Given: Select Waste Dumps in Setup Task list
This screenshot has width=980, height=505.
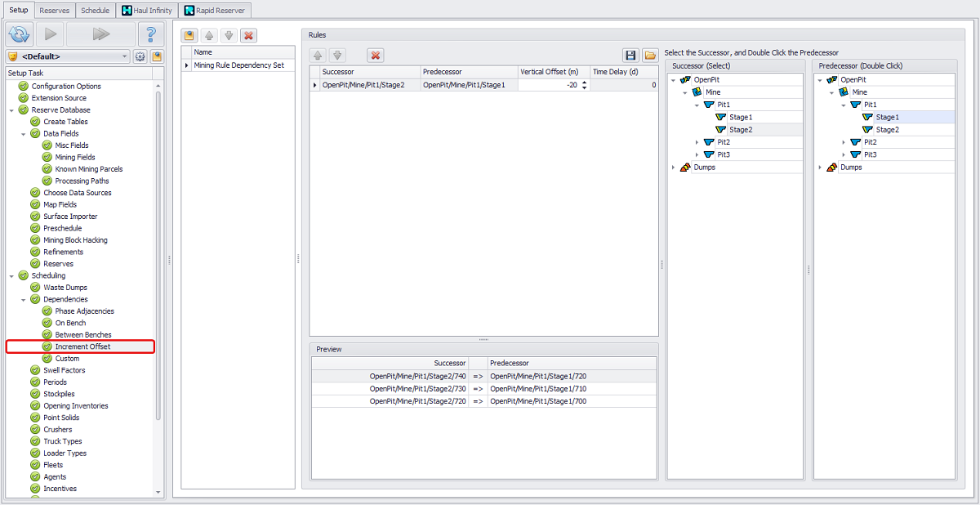Looking at the screenshot, I should pos(65,288).
